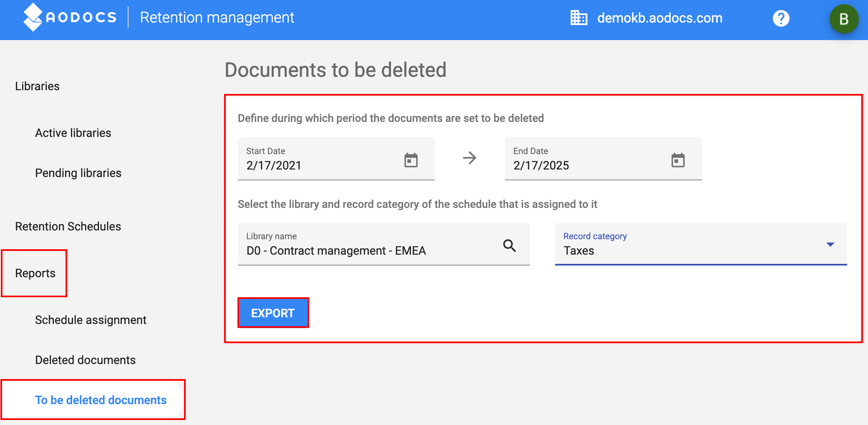Click the End Date input field
The height and width of the screenshot is (425, 868).
(x=603, y=159)
